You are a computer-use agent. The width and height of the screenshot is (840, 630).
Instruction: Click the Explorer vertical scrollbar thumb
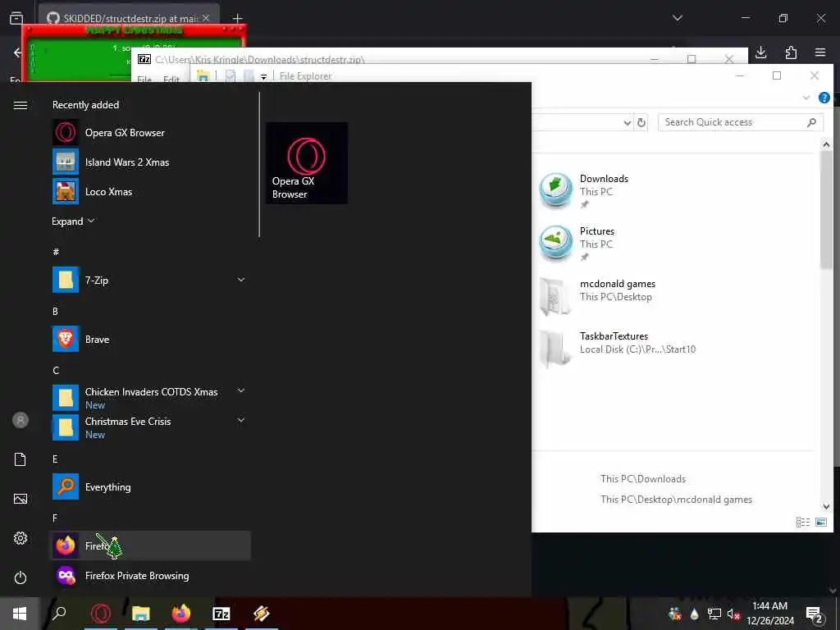[825, 210]
